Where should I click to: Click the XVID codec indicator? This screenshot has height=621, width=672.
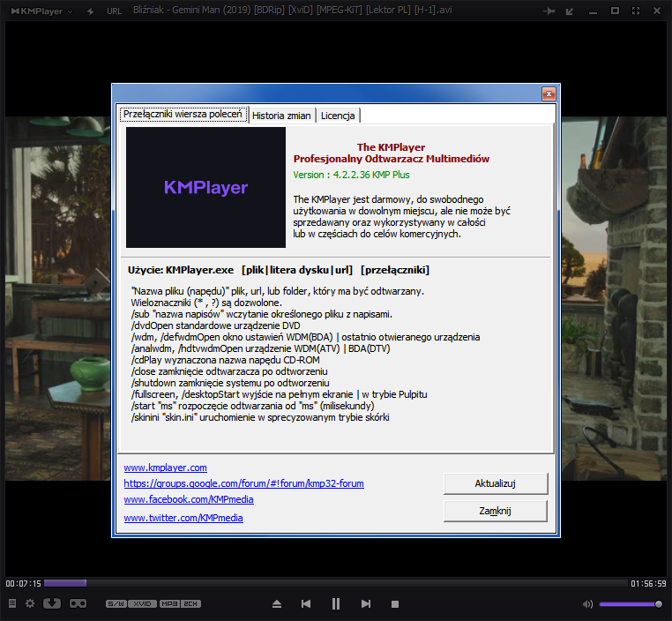[x=142, y=603]
